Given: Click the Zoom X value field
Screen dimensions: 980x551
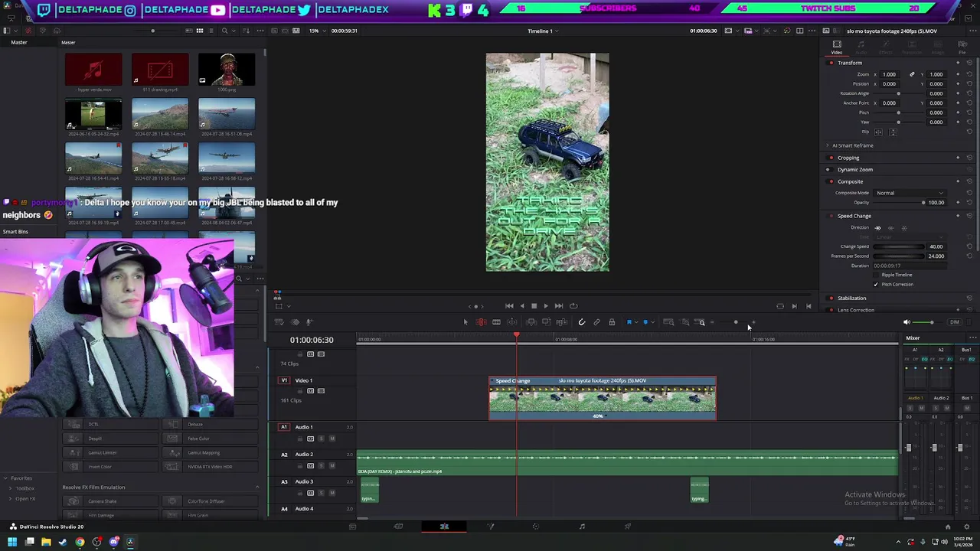Looking at the screenshot, I should 889,74.
